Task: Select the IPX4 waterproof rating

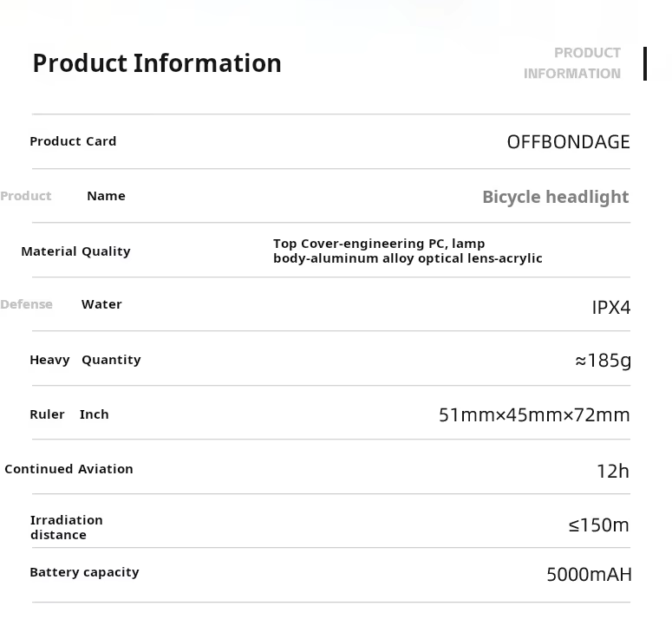Action: pos(610,307)
